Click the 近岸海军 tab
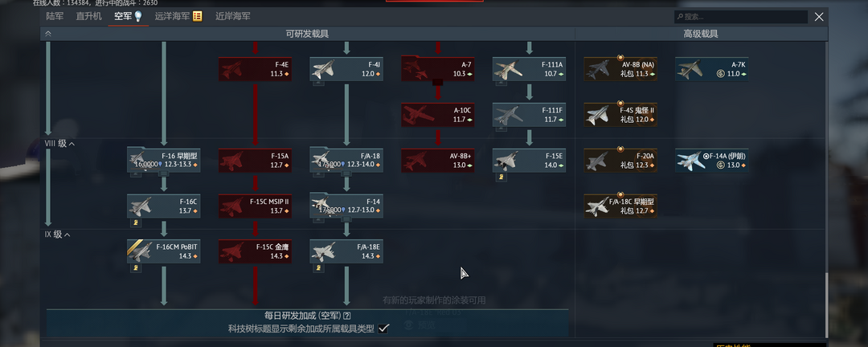Viewport: 868px width, 347px height. tap(233, 17)
